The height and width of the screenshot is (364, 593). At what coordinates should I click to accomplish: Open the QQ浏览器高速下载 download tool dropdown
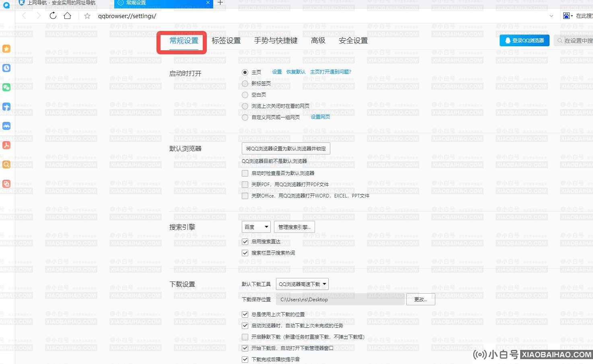[x=302, y=284]
